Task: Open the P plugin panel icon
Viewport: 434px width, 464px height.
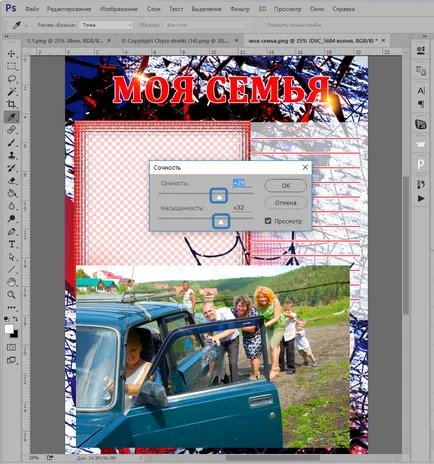Action: (421, 164)
